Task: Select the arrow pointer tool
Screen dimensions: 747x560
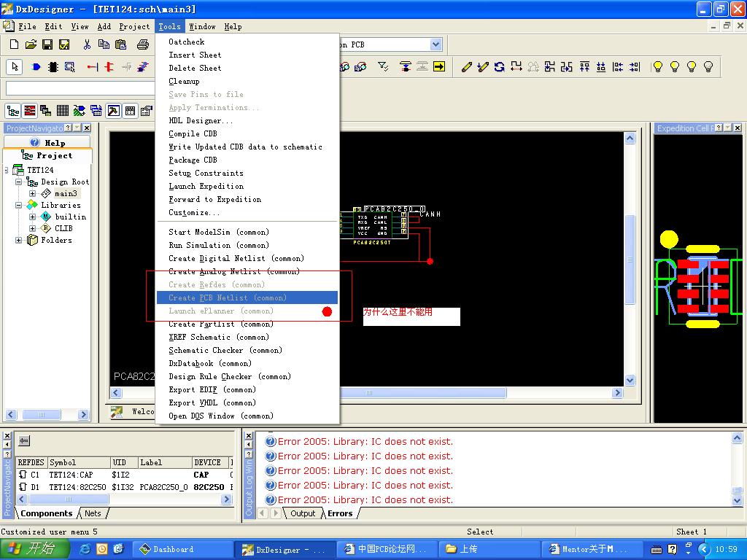Action: pyautogui.click(x=15, y=67)
